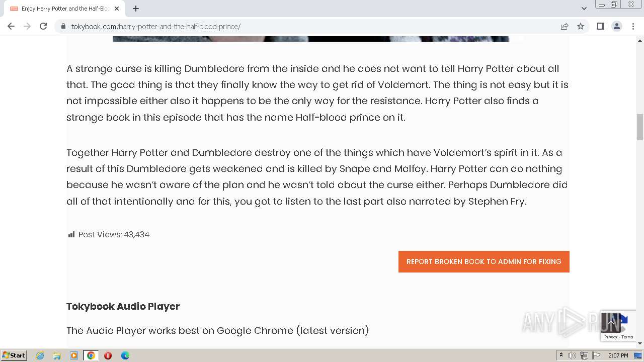Viewport: 644px width, 362px height.
Task: Open the Windows Start menu
Action: pos(14,355)
